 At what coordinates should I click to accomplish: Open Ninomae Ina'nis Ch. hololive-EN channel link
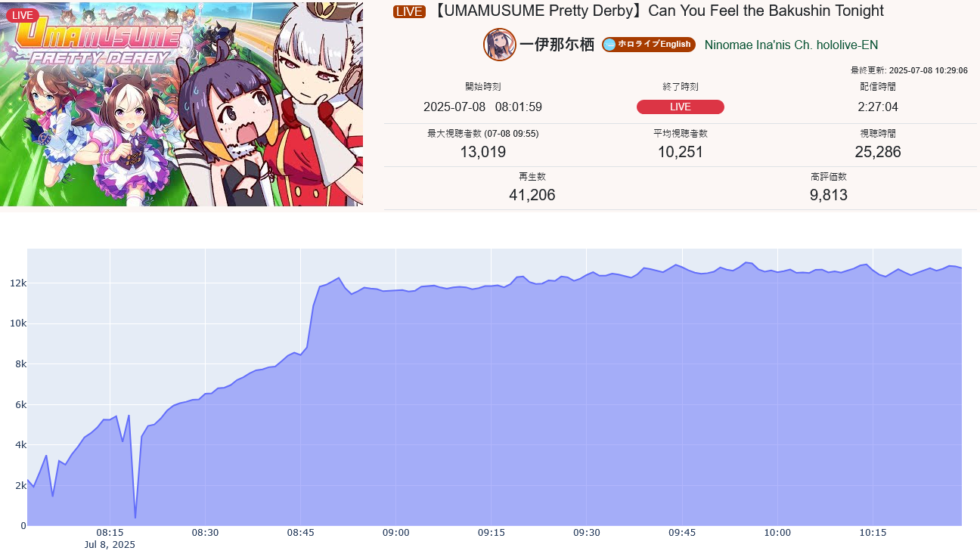[791, 45]
